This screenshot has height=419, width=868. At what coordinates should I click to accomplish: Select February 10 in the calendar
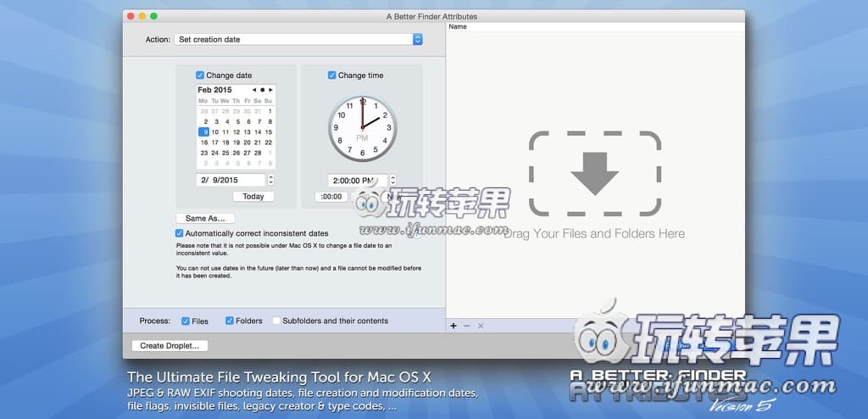pyautogui.click(x=214, y=132)
